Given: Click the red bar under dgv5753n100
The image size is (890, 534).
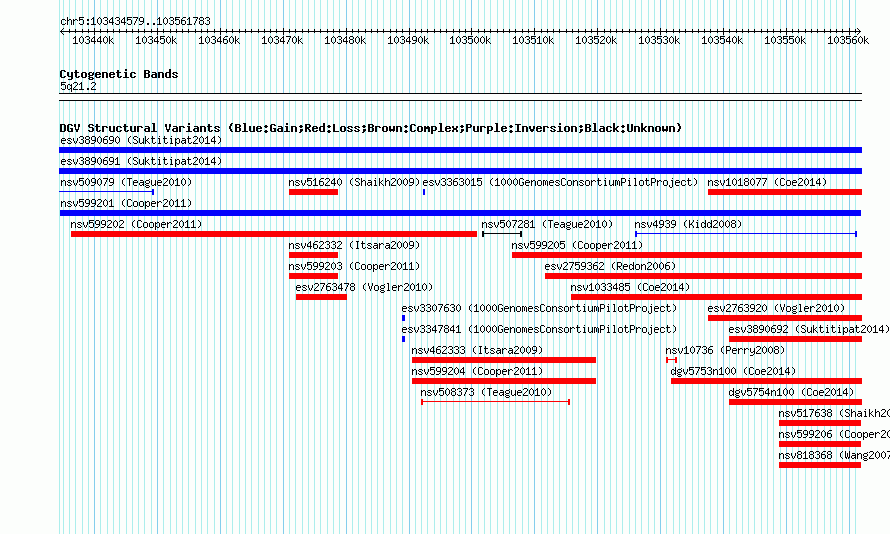Looking at the screenshot, I should [x=766, y=381].
